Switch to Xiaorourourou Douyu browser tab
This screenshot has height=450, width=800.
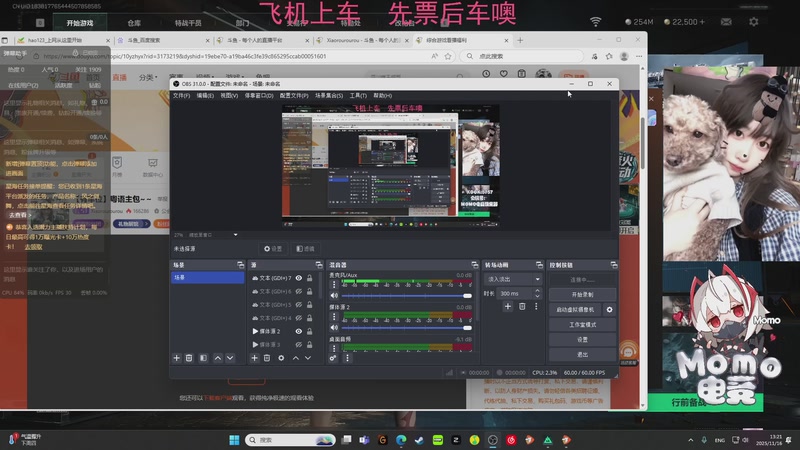tap(364, 40)
